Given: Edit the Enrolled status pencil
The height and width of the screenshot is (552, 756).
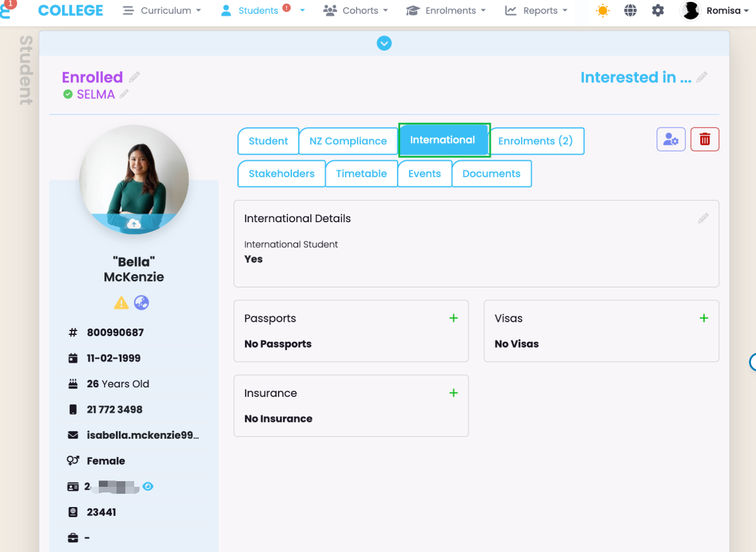Looking at the screenshot, I should (x=134, y=77).
